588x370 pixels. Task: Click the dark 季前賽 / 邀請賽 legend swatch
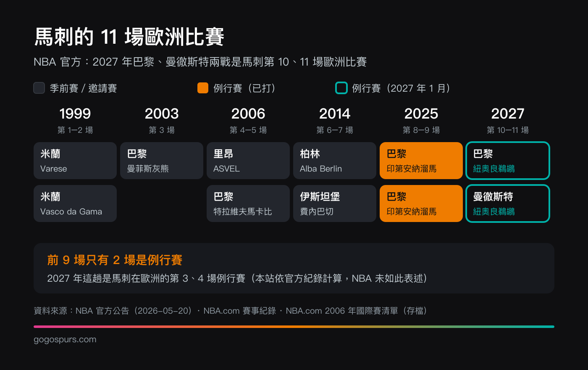click(39, 88)
